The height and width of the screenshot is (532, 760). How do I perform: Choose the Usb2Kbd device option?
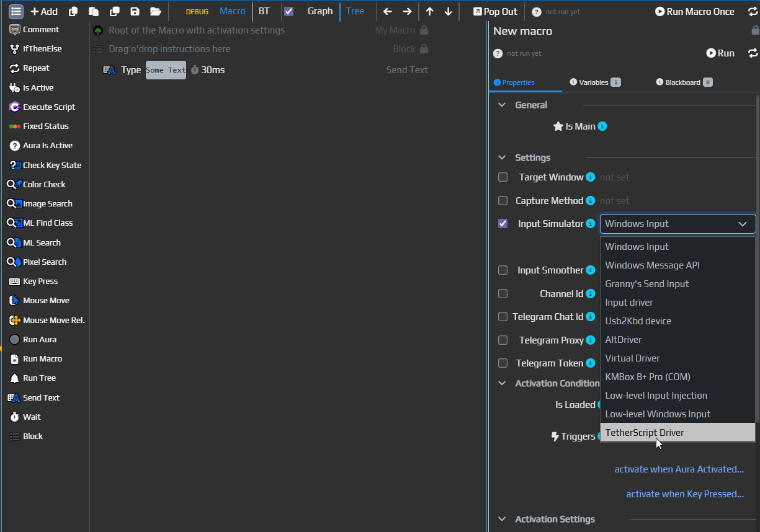tap(677, 321)
